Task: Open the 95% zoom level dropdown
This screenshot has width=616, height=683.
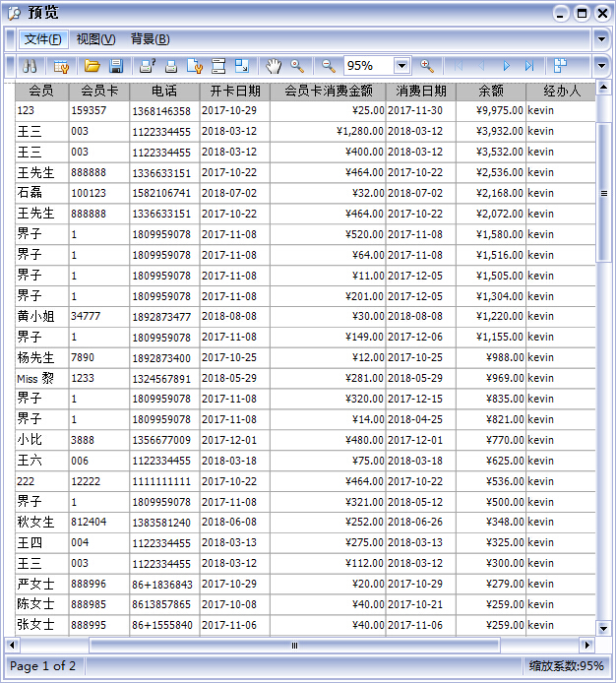Action: pos(401,66)
